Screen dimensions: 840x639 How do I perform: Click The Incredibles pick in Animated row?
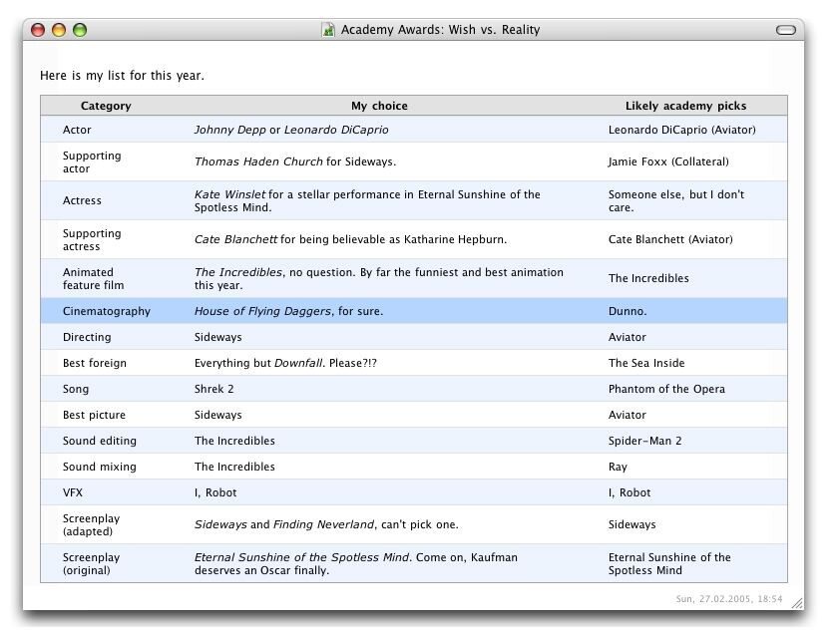click(x=648, y=278)
